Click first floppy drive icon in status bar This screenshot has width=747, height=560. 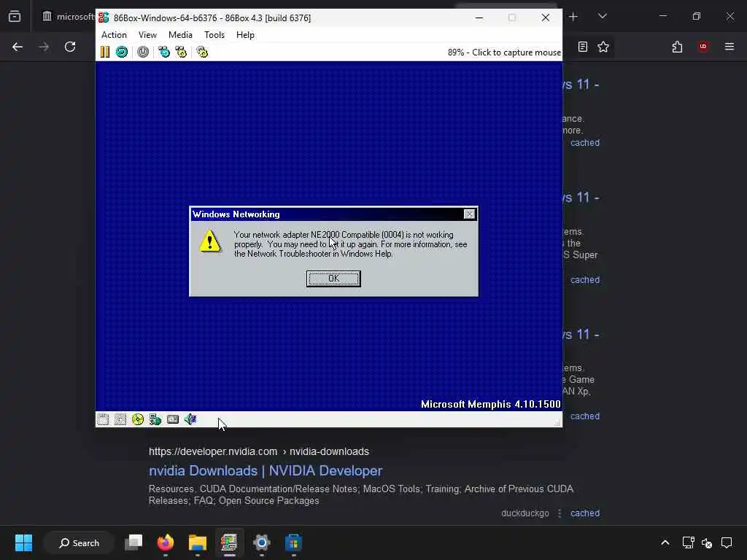pos(103,419)
